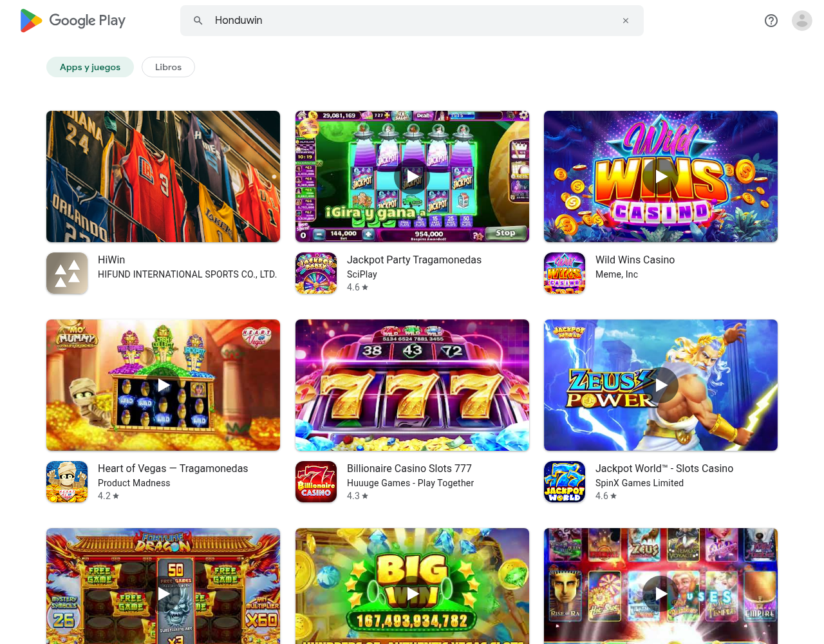Click the SpinX Games Limited developer

pos(639,483)
